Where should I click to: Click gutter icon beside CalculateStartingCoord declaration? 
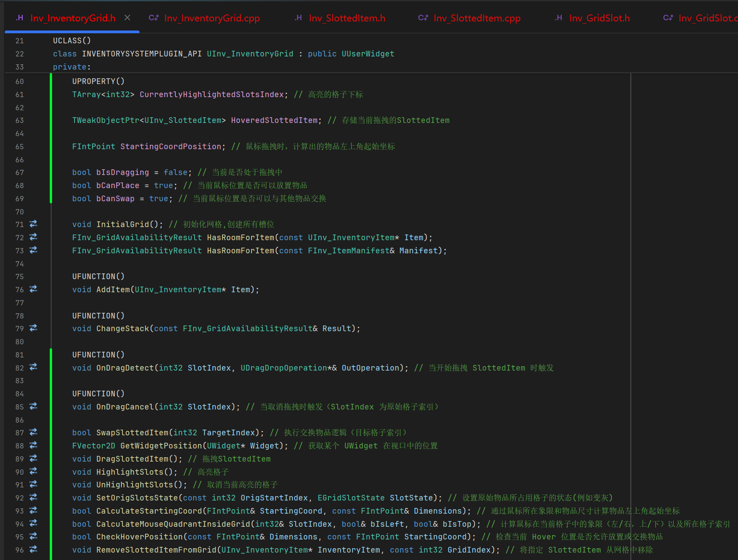33,511
